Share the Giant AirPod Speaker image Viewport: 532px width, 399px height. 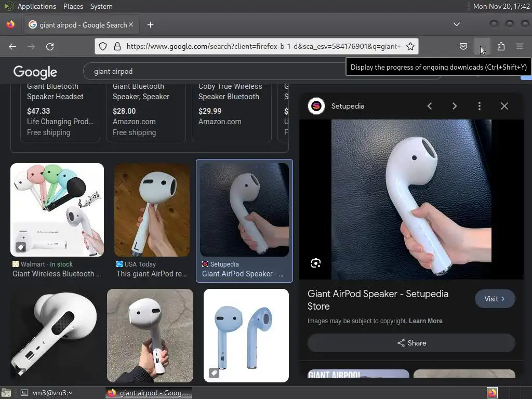coord(411,343)
